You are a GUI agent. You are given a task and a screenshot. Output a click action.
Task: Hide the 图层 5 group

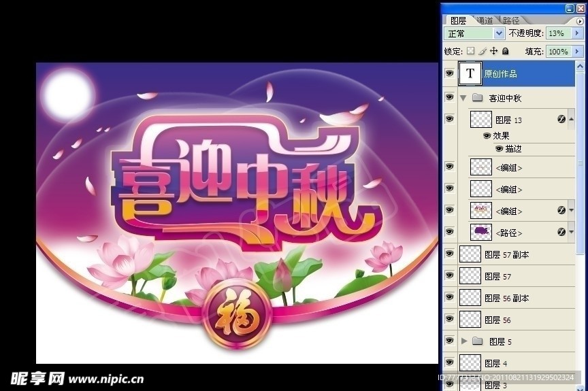click(x=449, y=341)
